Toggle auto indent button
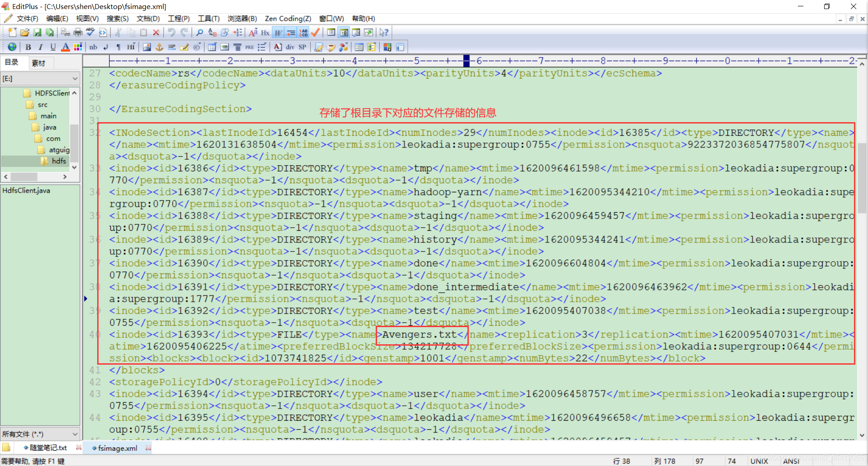Viewport: 868px width, 466px height. click(291, 32)
